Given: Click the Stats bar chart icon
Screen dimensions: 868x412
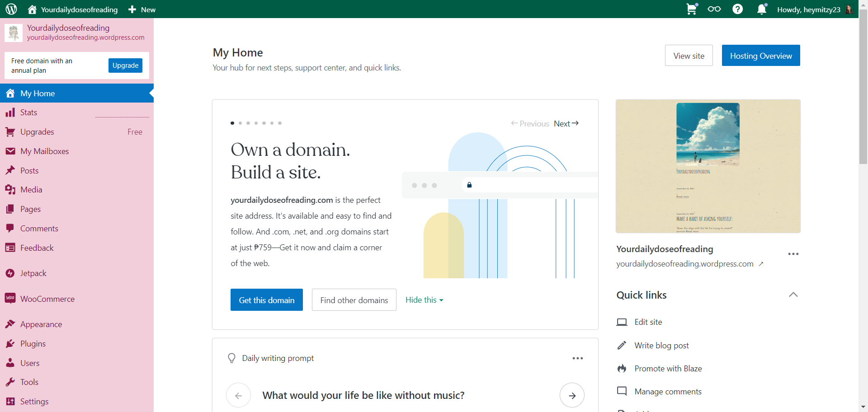Looking at the screenshot, I should tap(10, 112).
